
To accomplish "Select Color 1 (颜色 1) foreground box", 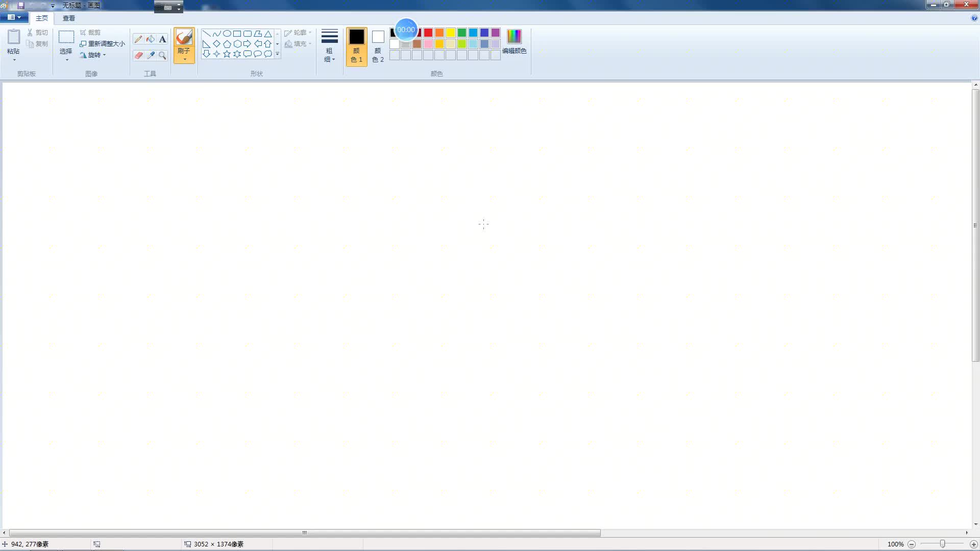I will (x=357, y=46).
